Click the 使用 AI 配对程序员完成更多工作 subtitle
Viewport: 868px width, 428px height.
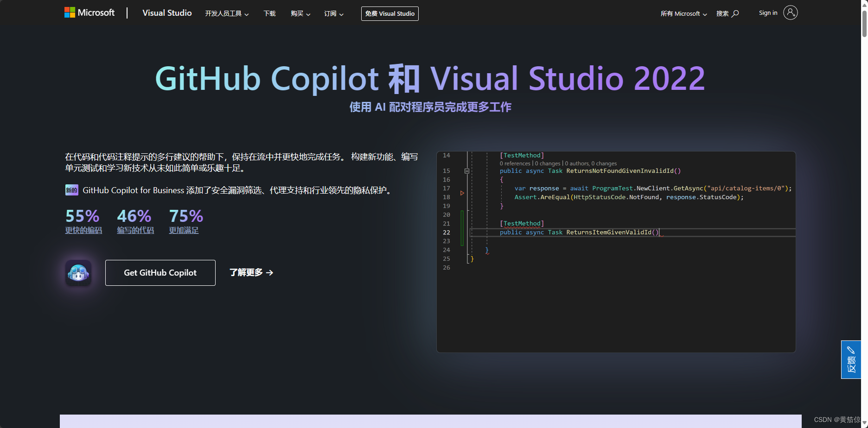click(430, 107)
